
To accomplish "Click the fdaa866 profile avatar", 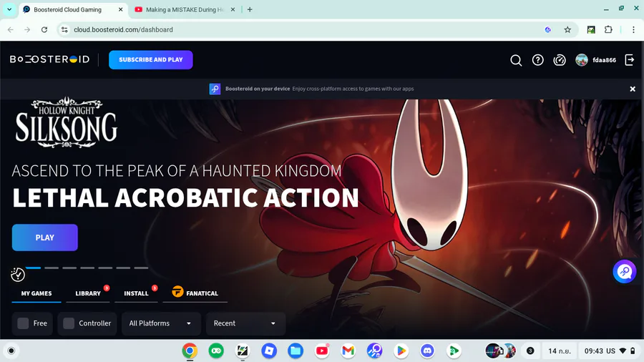I will coord(582,60).
